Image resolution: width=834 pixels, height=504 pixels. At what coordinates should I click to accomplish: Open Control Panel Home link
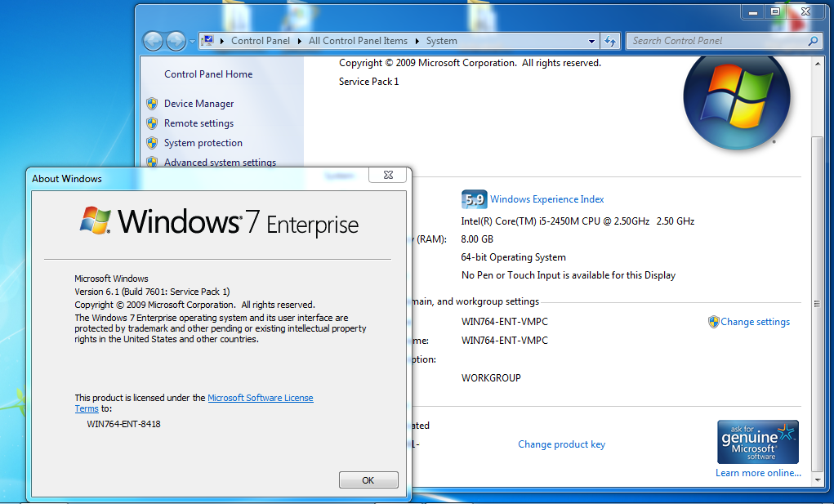pos(208,74)
